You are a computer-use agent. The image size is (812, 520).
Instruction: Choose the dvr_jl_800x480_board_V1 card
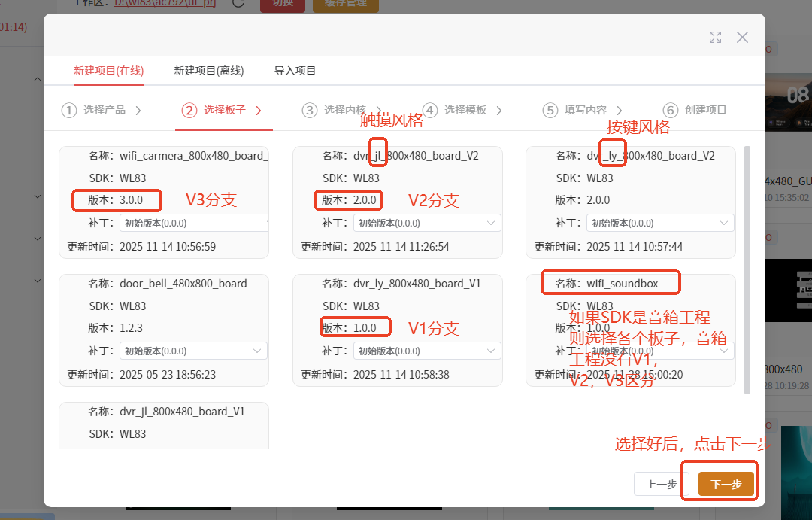[164, 425]
